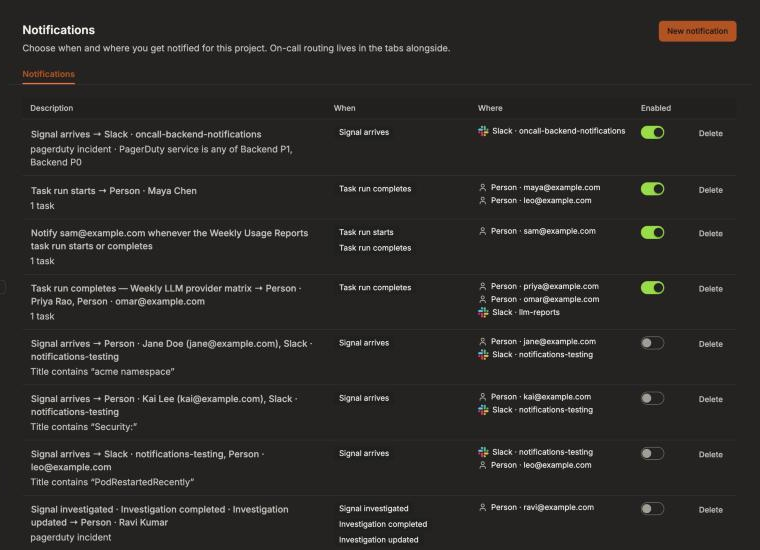Click the New notification button
This screenshot has width=760, height=550.
pos(697,31)
